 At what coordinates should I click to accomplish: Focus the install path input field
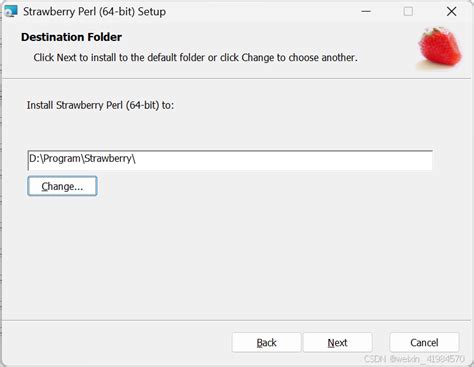pyautogui.click(x=230, y=160)
